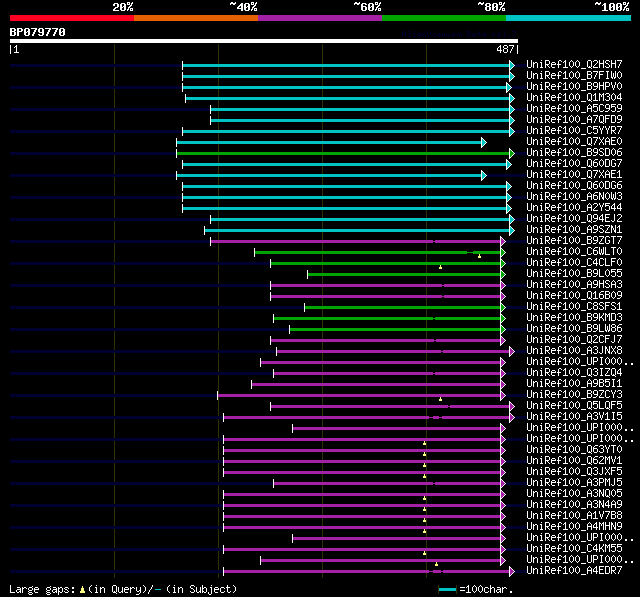Select the UniRef100_B9L055 label
The height and width of the screenshot is (597, 640).
pyautogui.click(x=574, y=274)
